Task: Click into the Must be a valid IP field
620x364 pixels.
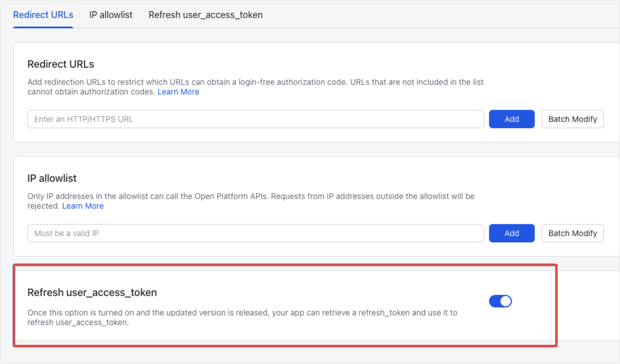Action: tap(255, 233)
